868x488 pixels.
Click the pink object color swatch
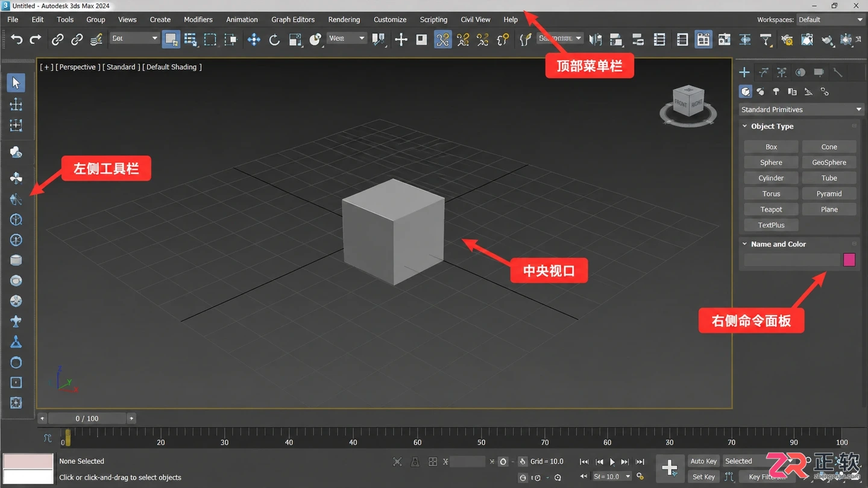coord(849,260)
